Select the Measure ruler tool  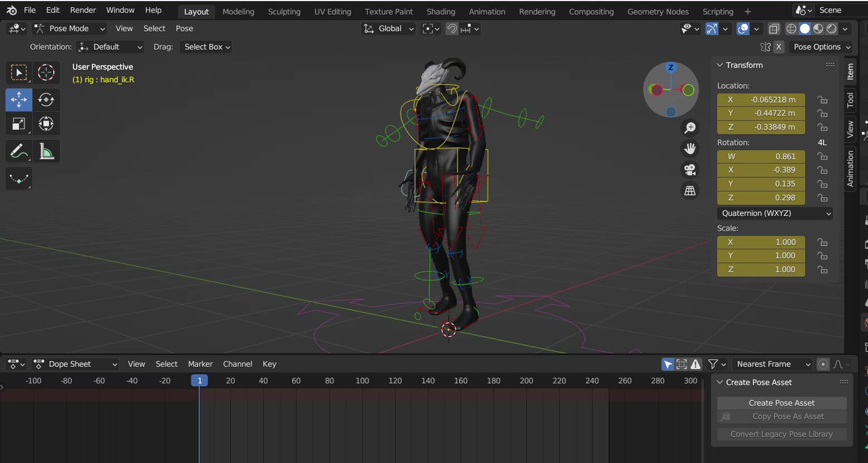click(x=46, y=151)
